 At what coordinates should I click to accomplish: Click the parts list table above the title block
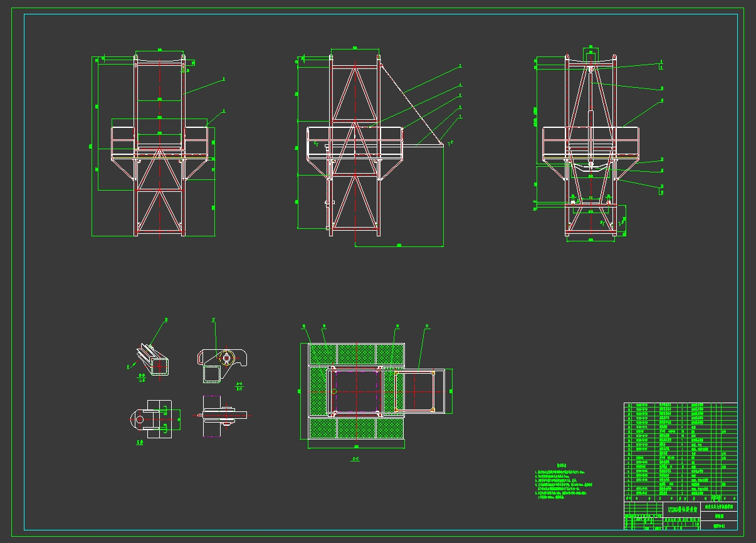(x=680, y=448)
